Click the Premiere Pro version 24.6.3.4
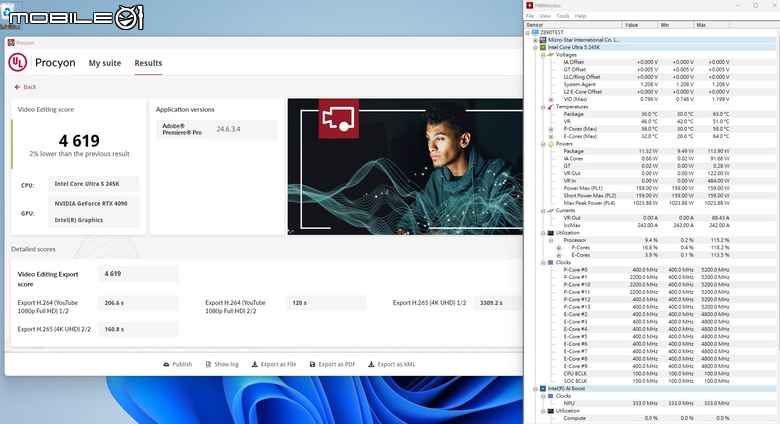 (x=228, y=129)
